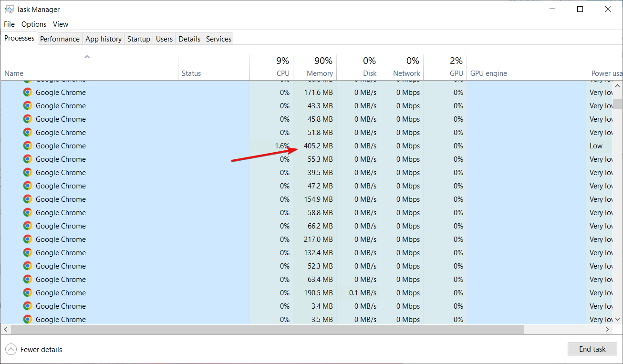Click the vertical scrollbar thumb
The width and height of the screenshot is (623, 364).
coord(617,104)
